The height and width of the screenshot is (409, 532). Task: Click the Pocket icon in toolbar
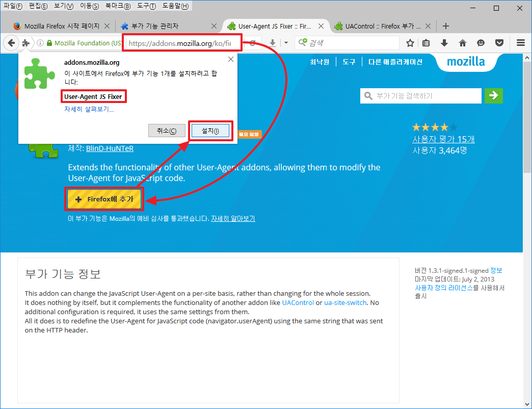500,43
